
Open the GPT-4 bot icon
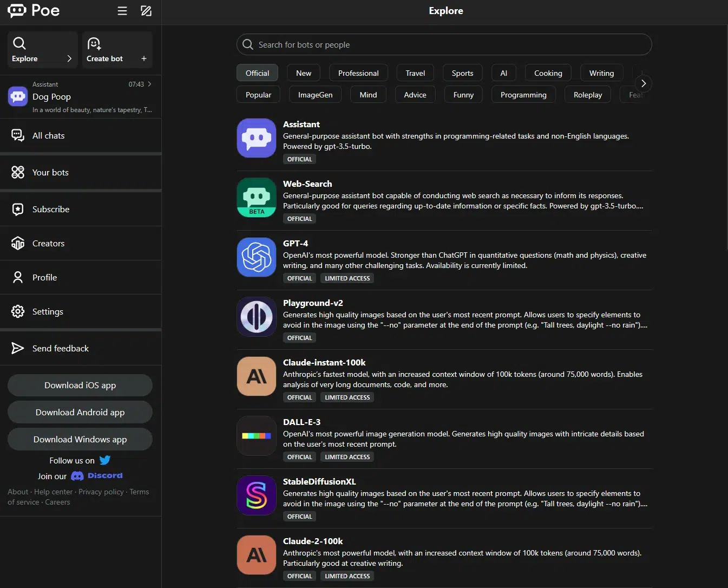point(257,257)
